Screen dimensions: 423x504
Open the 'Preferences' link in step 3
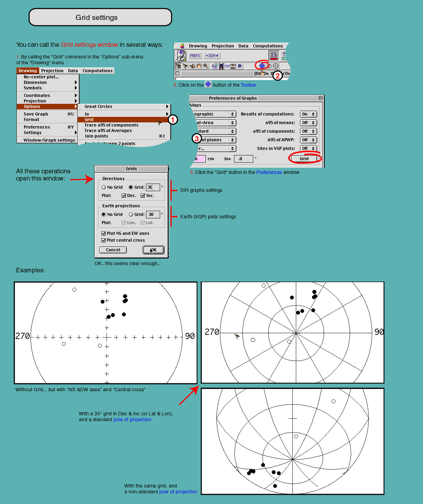pyautogui.click(x=269, y=173)
